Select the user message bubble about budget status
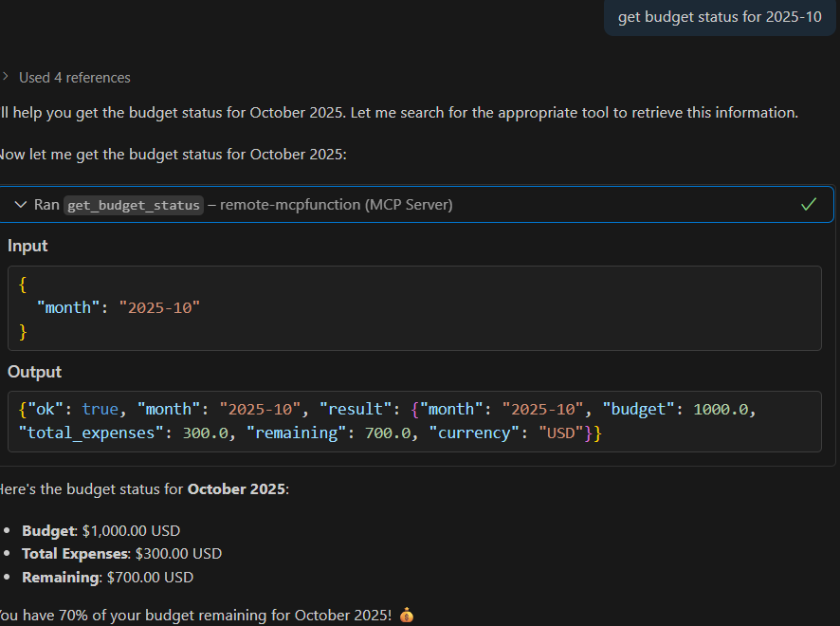This screenshot has height=626, width=840. [720, 17]
